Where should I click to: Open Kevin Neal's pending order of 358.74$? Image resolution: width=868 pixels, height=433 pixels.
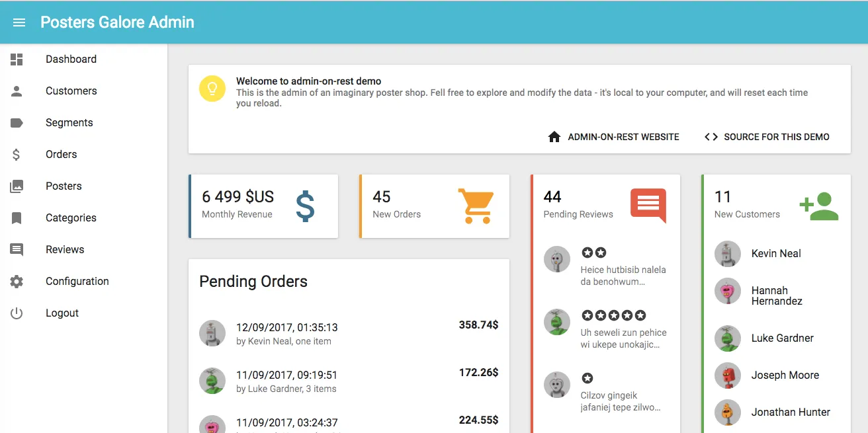[349, 333]
